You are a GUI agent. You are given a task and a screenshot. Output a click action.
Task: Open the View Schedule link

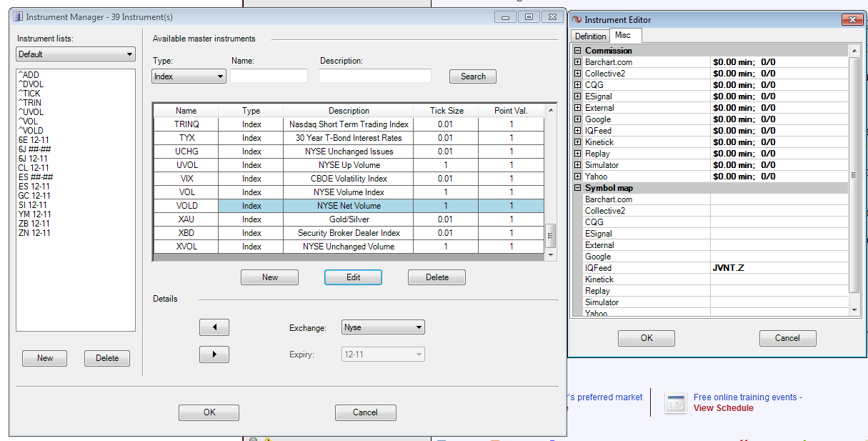(723, 408)
